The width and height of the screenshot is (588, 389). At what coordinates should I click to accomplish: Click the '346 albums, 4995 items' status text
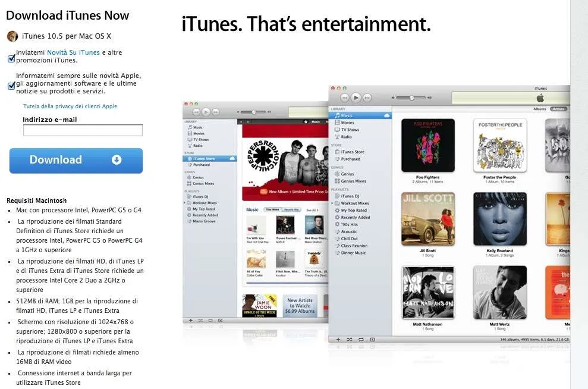coord(534,340)
